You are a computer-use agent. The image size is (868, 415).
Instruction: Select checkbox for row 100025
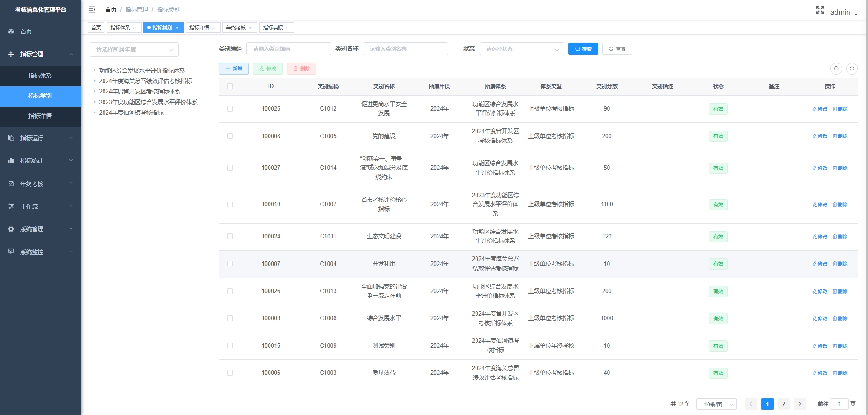coord(230,109)
